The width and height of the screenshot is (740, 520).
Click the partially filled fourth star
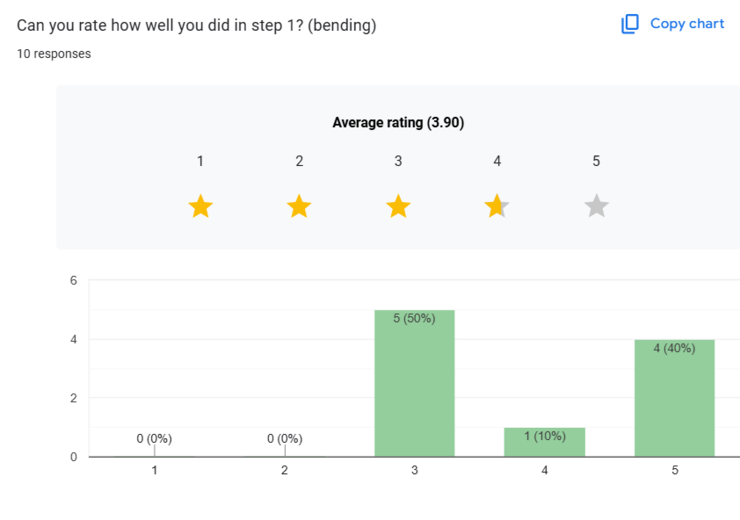click(x=497, y=207)
